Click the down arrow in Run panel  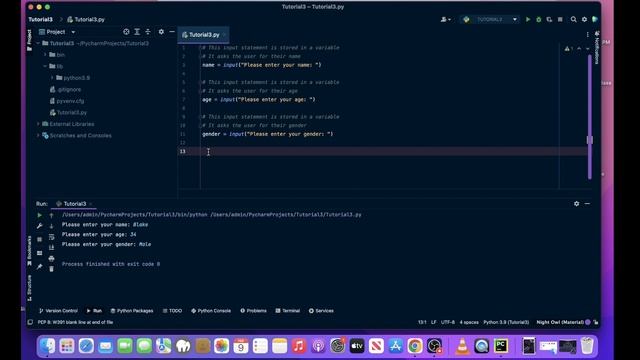51,226
